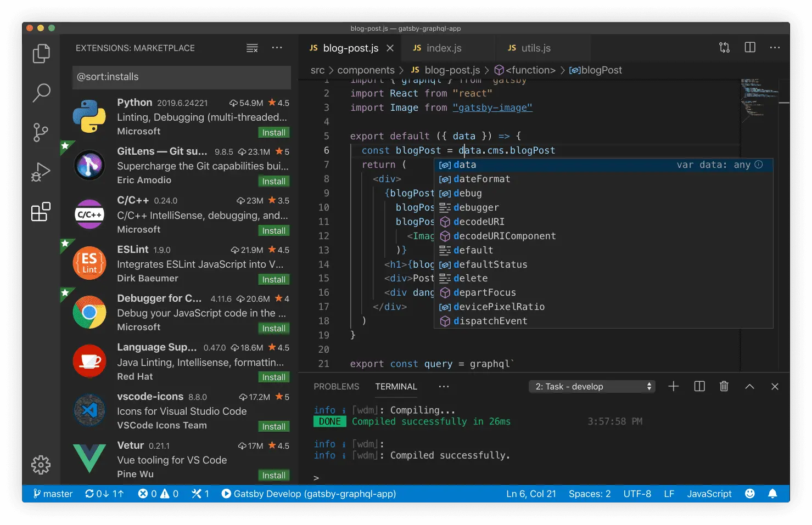Select 'dateFormat' from the IntelliSense suggestions
This screenshot has width=812, height=525.
(481, 178)
